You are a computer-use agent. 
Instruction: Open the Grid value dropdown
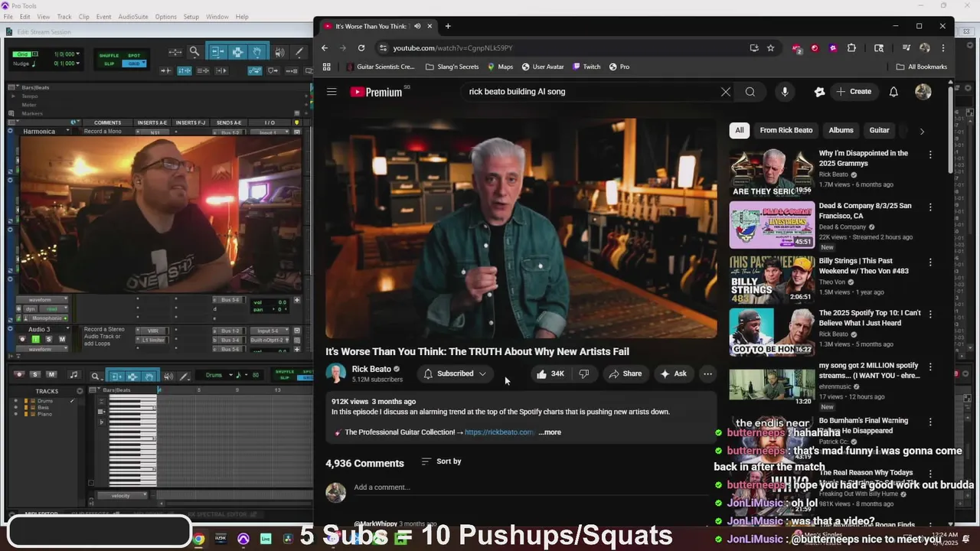[x=80, y=54]
